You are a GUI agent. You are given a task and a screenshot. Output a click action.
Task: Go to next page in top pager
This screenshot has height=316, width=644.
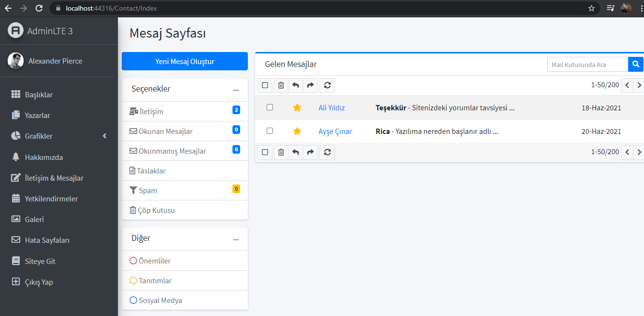pos(639,85)
